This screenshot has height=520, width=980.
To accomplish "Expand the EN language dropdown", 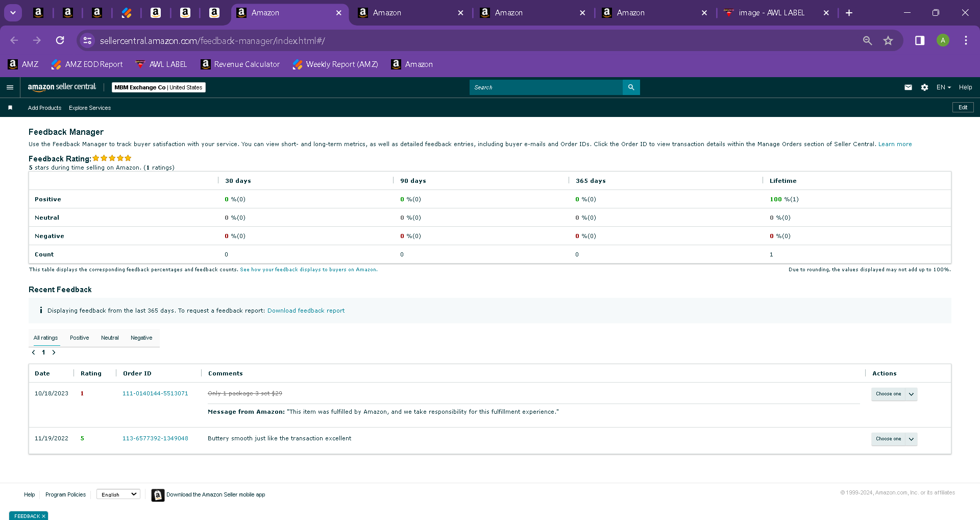I will click(x=943, y=87).
